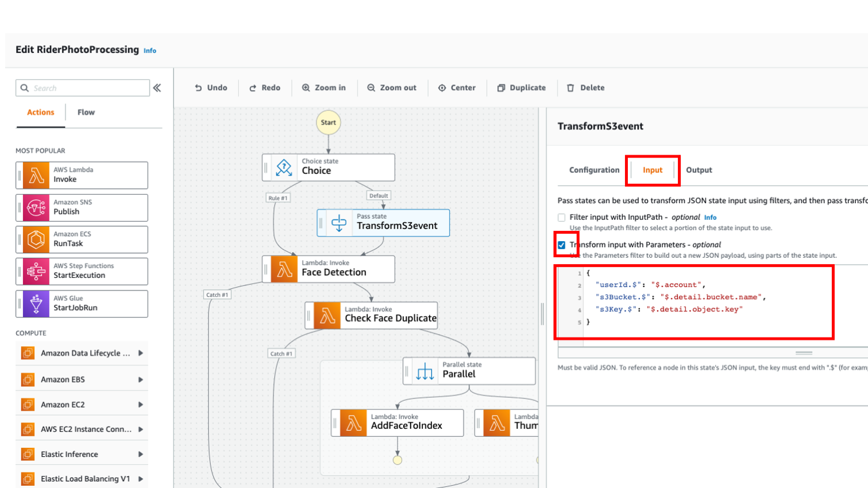
Task: Click the AWS Lambda Invoke icon
Action: 36,175
